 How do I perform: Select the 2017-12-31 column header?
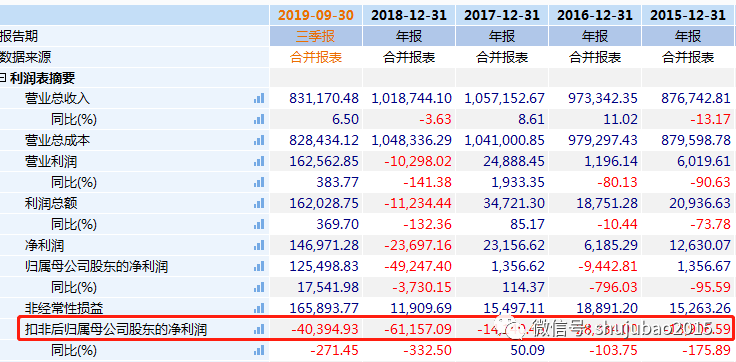click(x=502, y=15)
